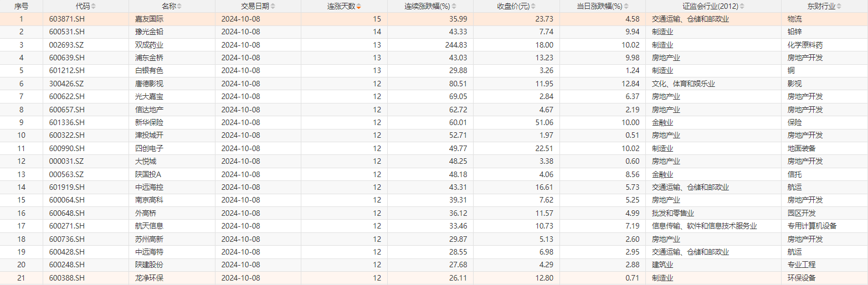Open 唐德影视 entry
Screen dimensions: 868x285
(150, 84)
